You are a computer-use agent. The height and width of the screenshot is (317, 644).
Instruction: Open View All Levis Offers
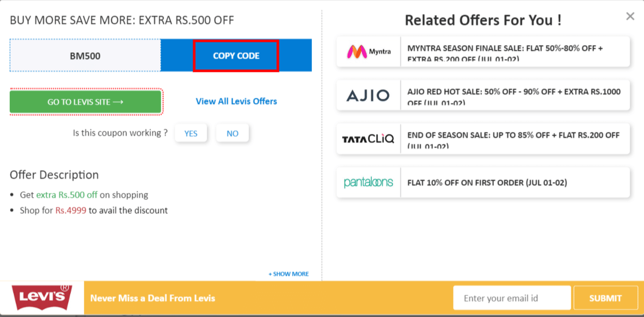tap(235, 101)
